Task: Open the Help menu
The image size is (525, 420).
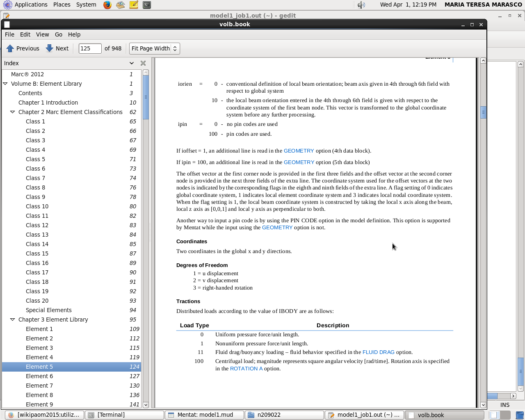Action: pyautogui.click(x=74, y=34)
